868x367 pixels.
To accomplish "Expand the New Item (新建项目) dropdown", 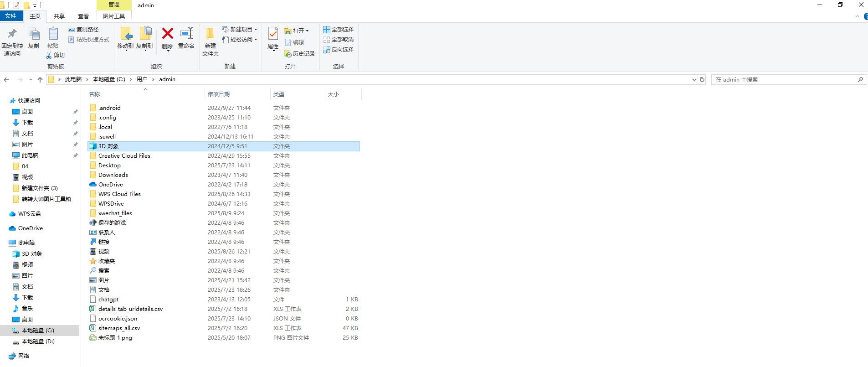I will tap(256, 30).
